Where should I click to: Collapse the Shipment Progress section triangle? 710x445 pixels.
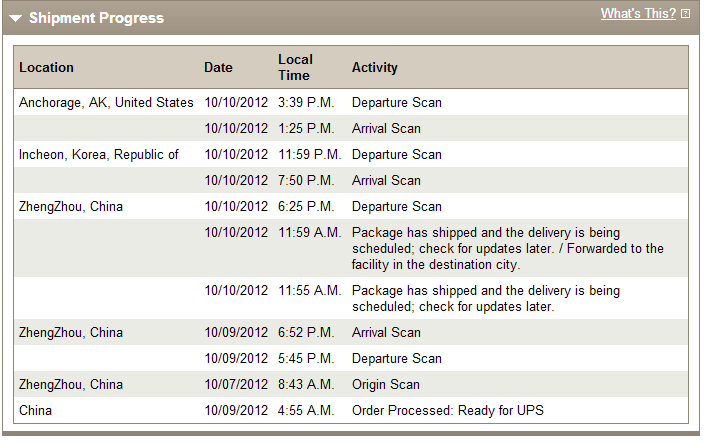click(x=15, y=18)
